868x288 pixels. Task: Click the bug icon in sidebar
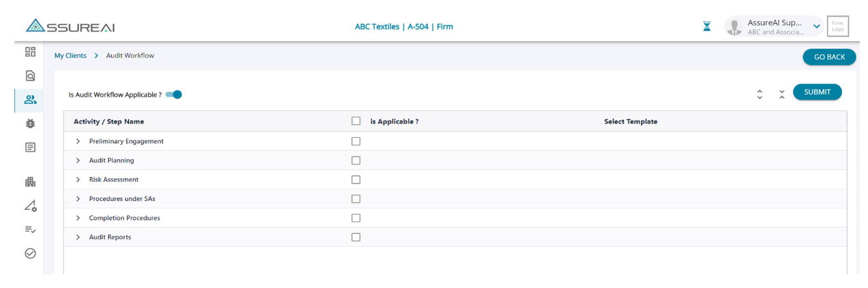tap(30, 124)
